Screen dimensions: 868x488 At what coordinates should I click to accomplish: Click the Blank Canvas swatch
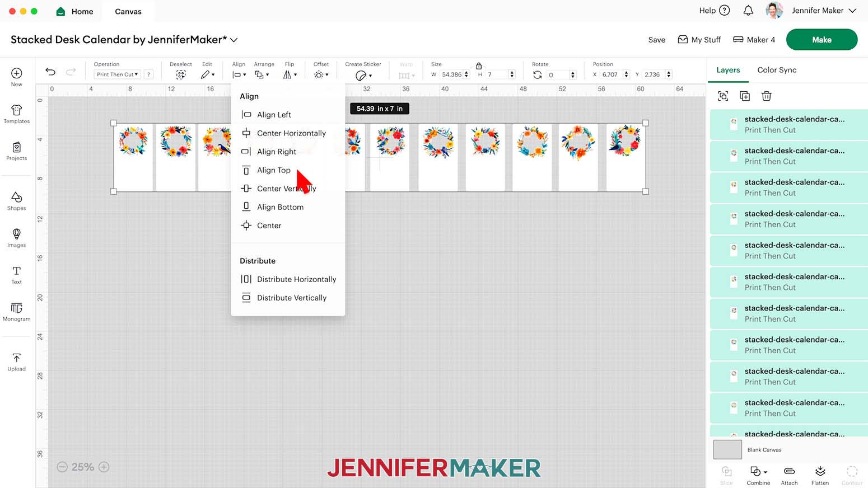(727, 449)
